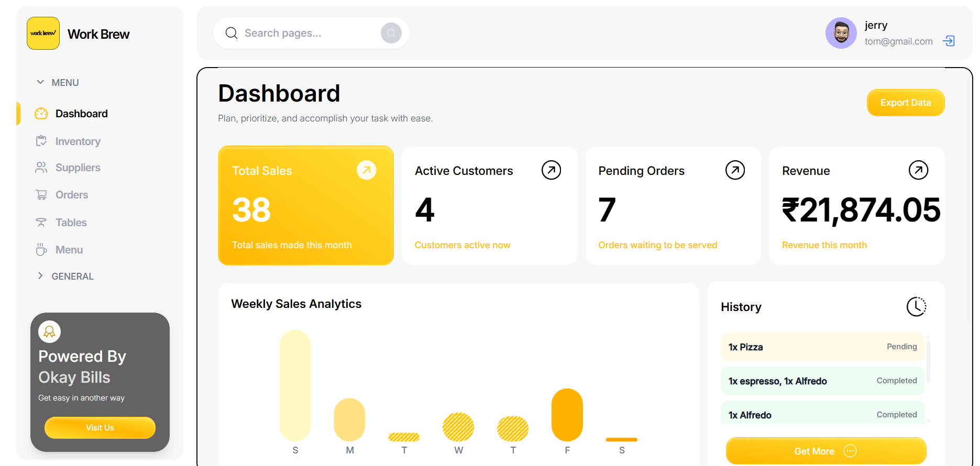980x466 pixels.
Task: Click Get More in History panel
Action: pos(825,451)
